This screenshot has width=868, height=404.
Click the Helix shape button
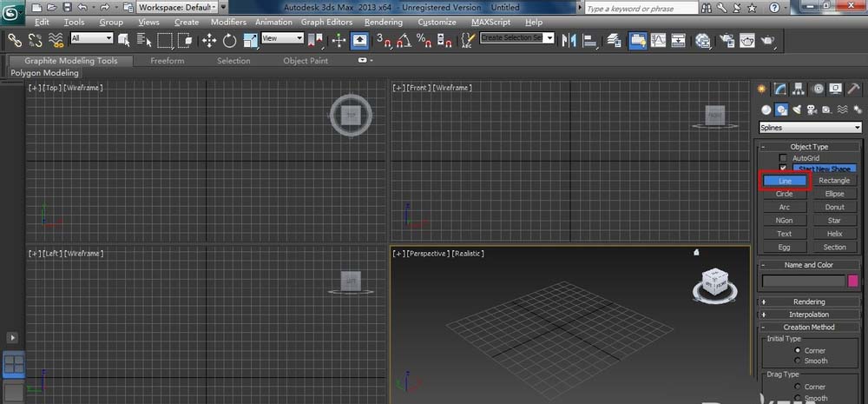pyautogui.click(x=834, y=234)
